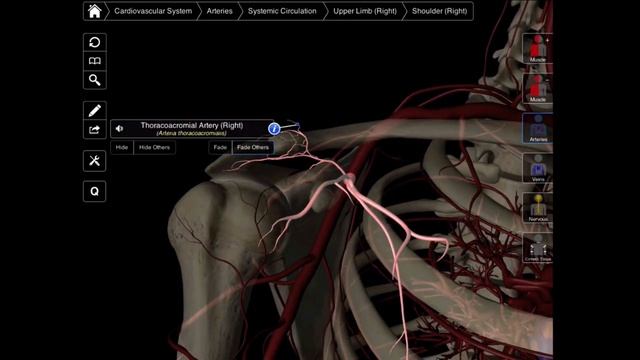Screen dimensions: 640x360
Task: Open the book reference icon
Action: (95, 61)
